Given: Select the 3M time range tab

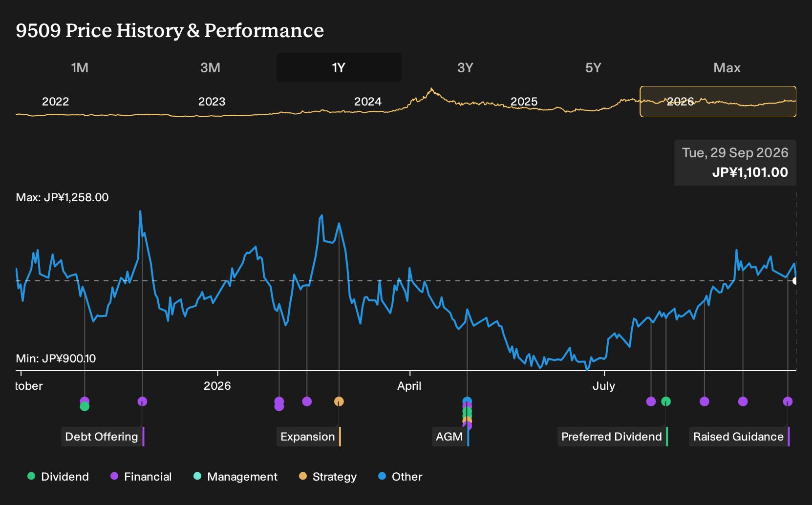Looking at the screenshot, I should coord(210,67).
